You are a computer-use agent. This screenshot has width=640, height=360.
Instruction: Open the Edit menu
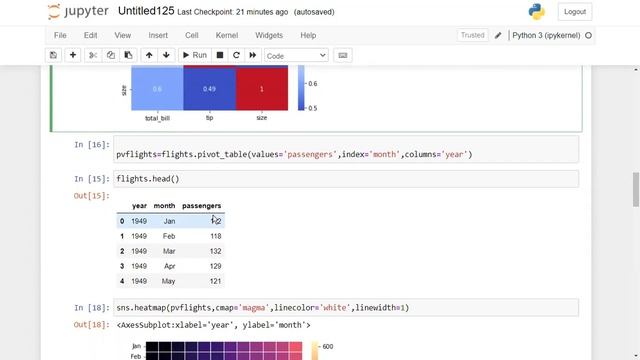[x=90, y=36]
